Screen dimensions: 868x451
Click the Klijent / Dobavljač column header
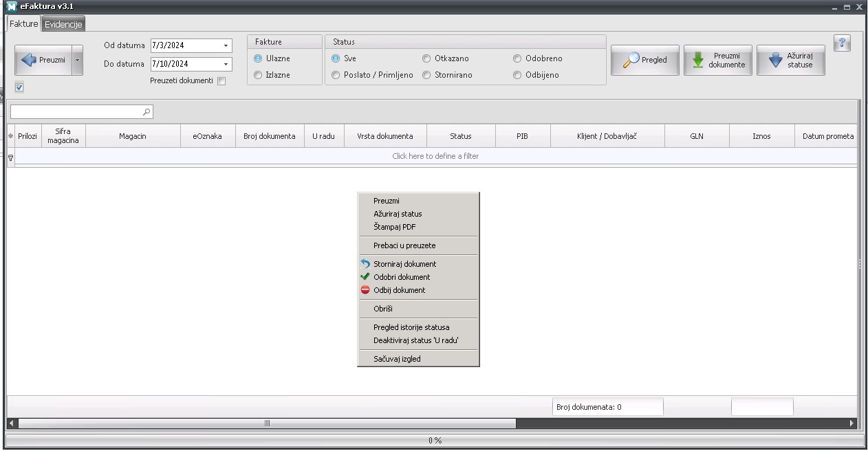tap(607, 136)
